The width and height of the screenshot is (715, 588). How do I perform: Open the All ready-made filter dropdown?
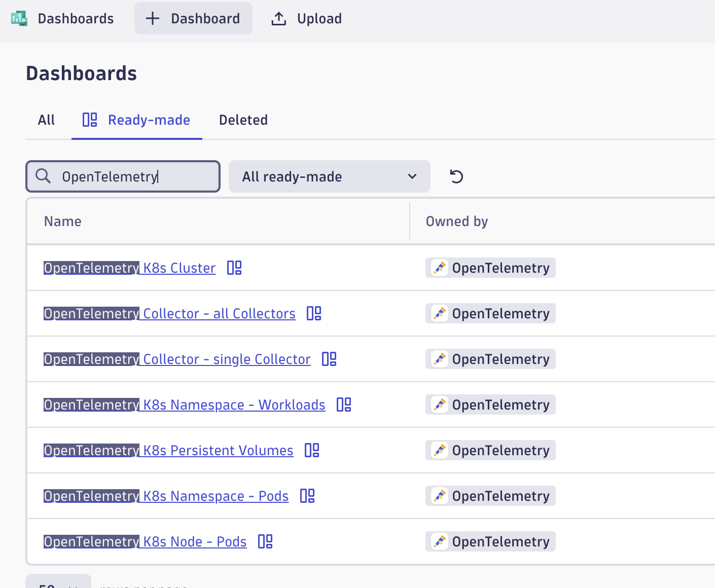[329, 176]
